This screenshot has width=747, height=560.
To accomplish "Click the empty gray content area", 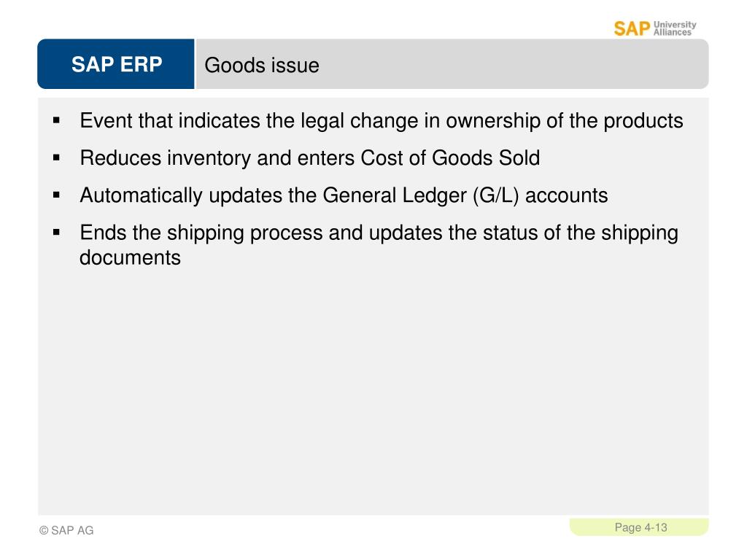I will [373, 391].
